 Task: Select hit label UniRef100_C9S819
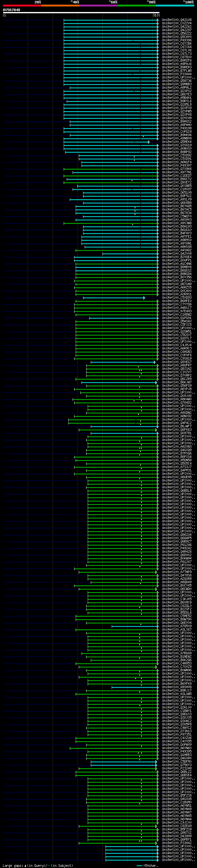pos(177,358)
